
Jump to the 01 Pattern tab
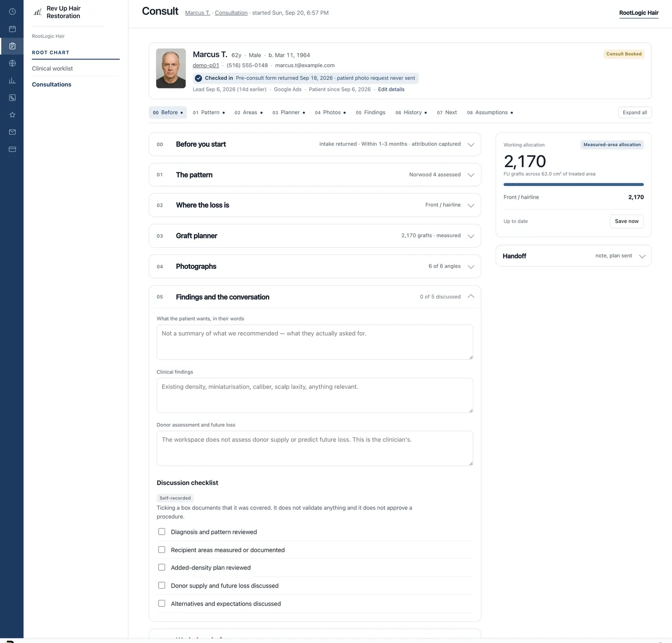pos(209,113)
